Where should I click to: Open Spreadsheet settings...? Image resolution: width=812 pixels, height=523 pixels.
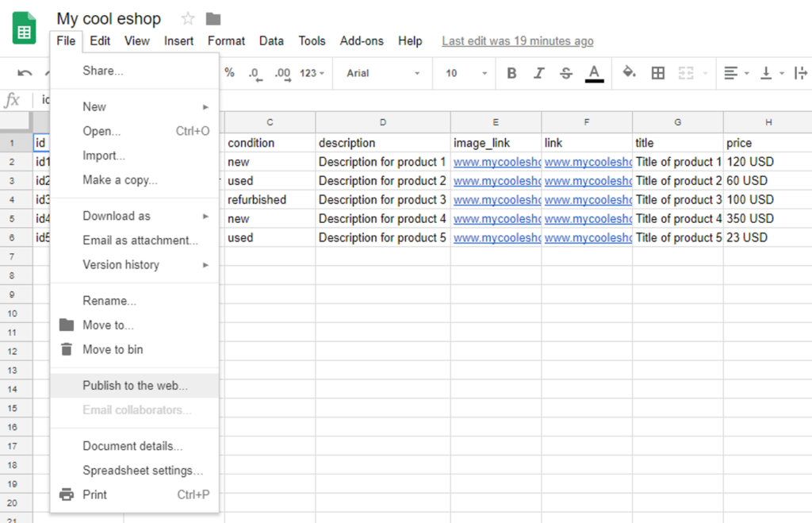[x=135, y=471]
